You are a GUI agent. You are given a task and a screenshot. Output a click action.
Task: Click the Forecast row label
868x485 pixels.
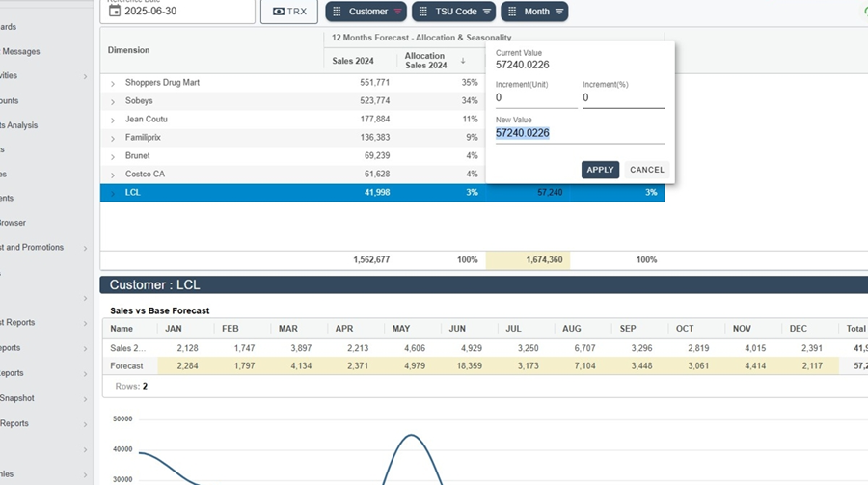[x=126, y=366]
